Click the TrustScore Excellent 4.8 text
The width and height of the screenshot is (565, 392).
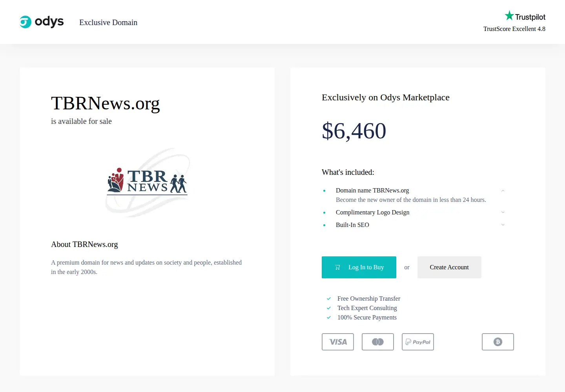click(x=514, y=29)
